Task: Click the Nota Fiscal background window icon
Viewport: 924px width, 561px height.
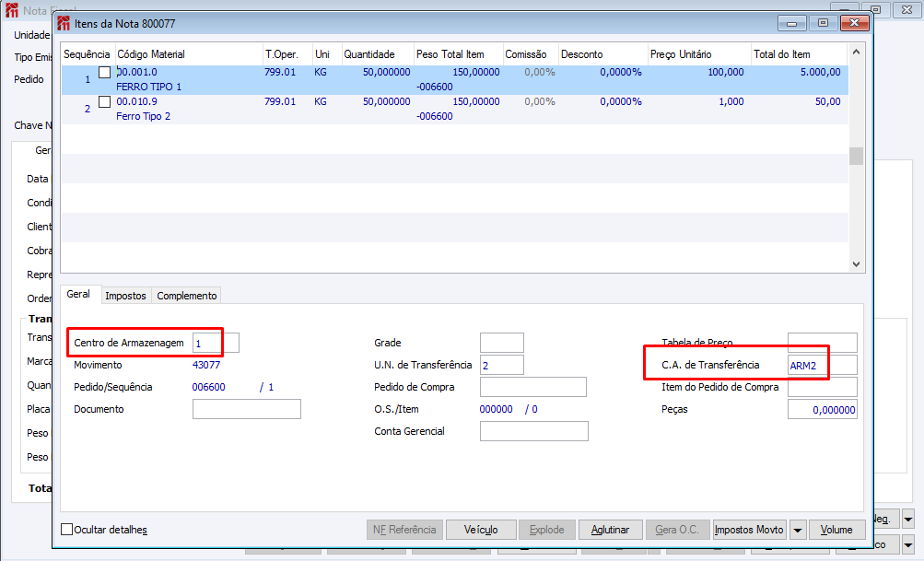Action: pos(12,10)
